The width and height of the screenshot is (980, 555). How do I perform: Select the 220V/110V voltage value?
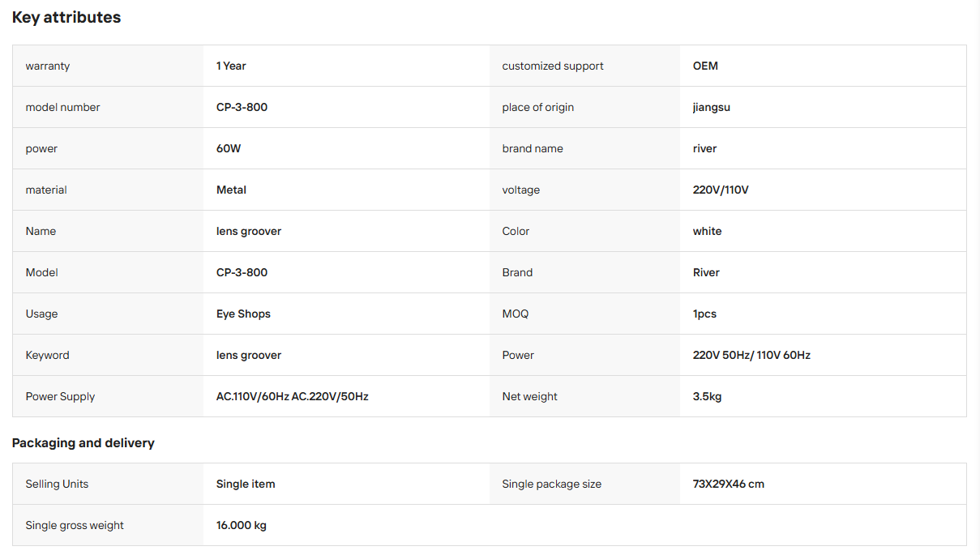point(721,190)
